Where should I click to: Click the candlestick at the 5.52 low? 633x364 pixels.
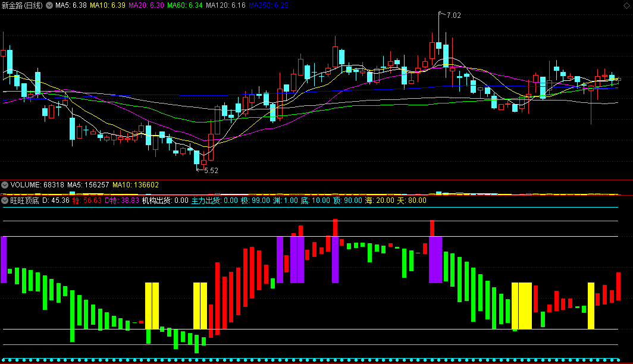click(197, 158)
